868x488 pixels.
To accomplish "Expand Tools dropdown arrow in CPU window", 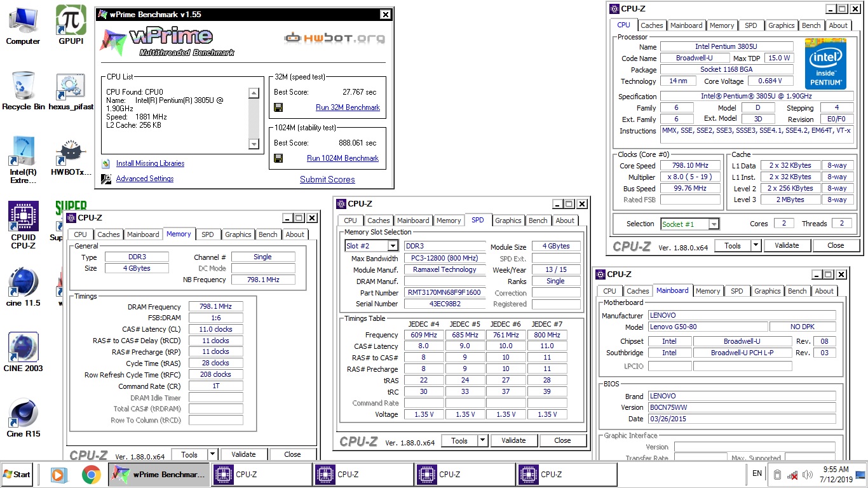I will click(x=756, y=245).
